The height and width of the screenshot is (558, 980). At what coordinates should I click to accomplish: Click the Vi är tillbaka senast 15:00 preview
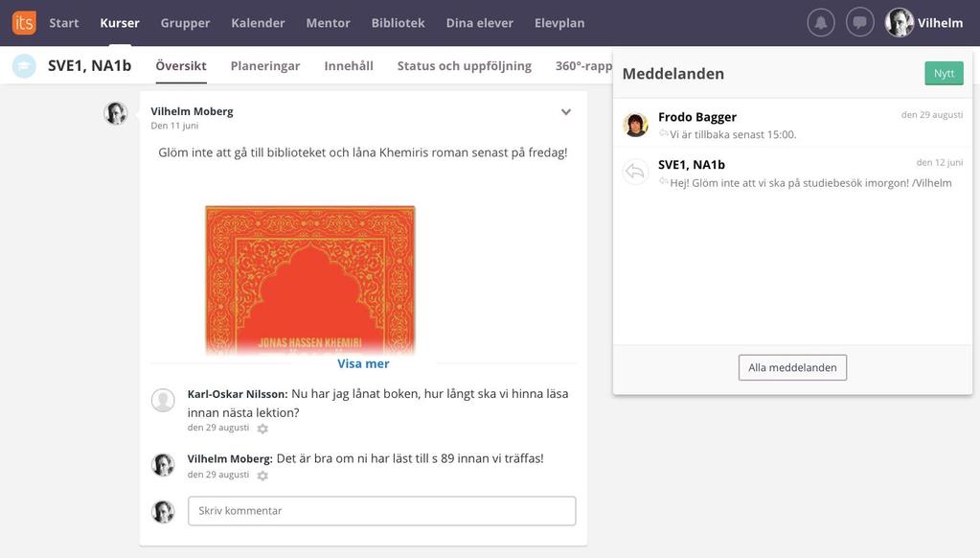click(733, 134)
